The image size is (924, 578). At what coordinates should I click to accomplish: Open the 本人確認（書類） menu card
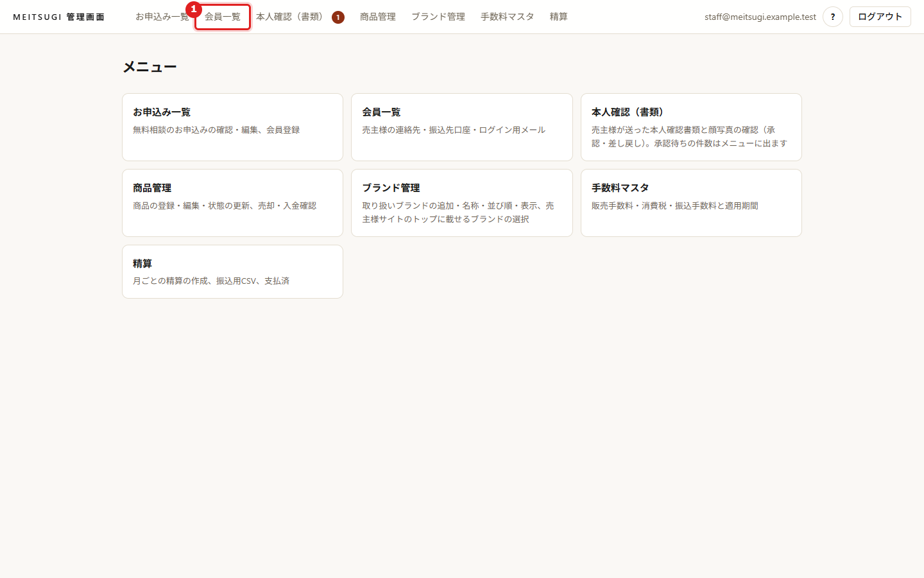691,127
